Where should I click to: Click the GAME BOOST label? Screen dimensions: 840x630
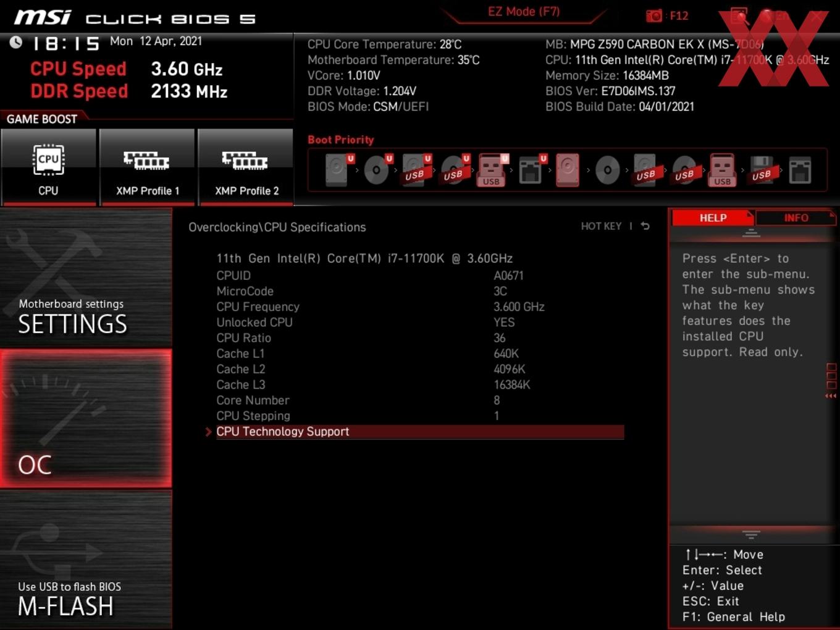(42, 119)
